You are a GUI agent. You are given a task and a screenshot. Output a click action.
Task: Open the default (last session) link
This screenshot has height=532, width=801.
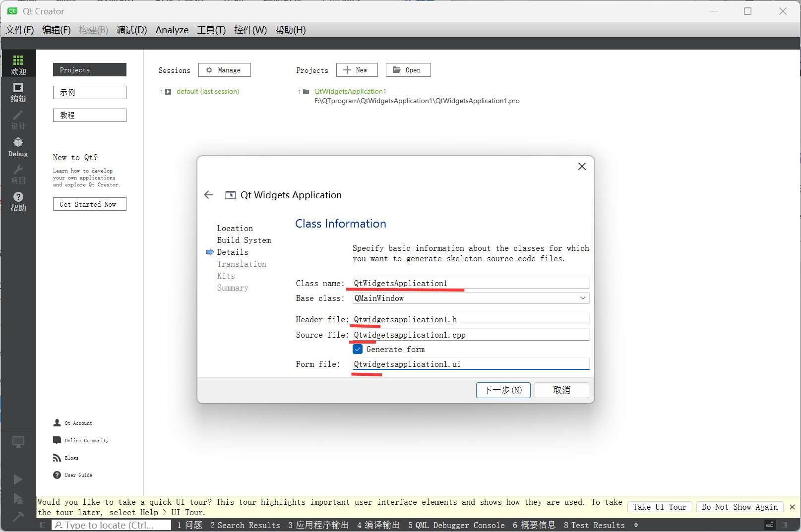pyautogui.click(x=208, y=92)
